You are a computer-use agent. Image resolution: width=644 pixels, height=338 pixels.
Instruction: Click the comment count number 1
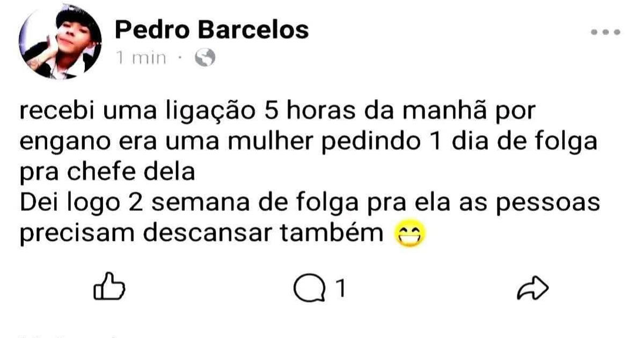(x=339, y=290)
